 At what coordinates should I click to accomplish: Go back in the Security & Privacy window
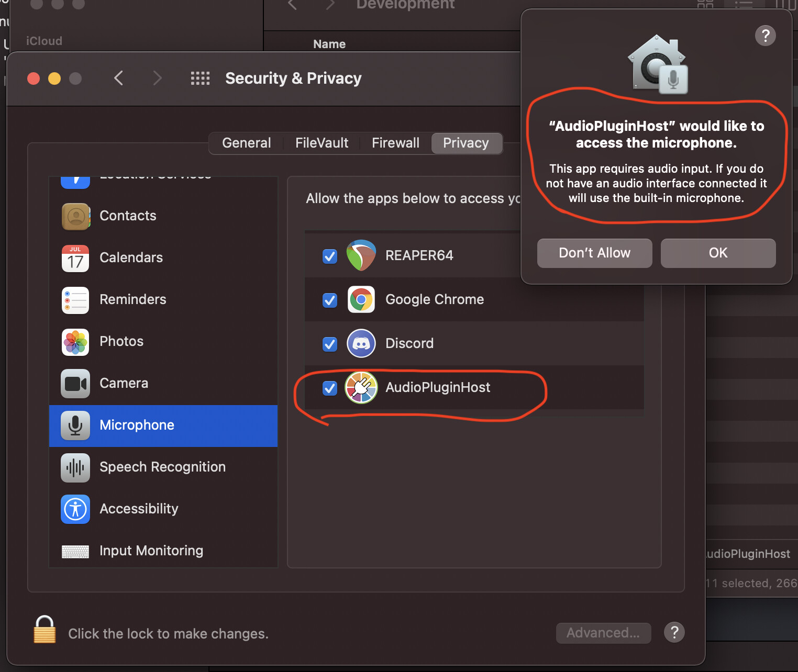click(x=119, y=79)
